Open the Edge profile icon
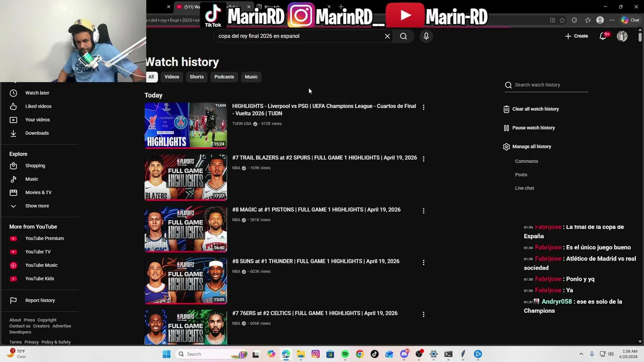This screenshot has height=362, width=644. point(600,20)
